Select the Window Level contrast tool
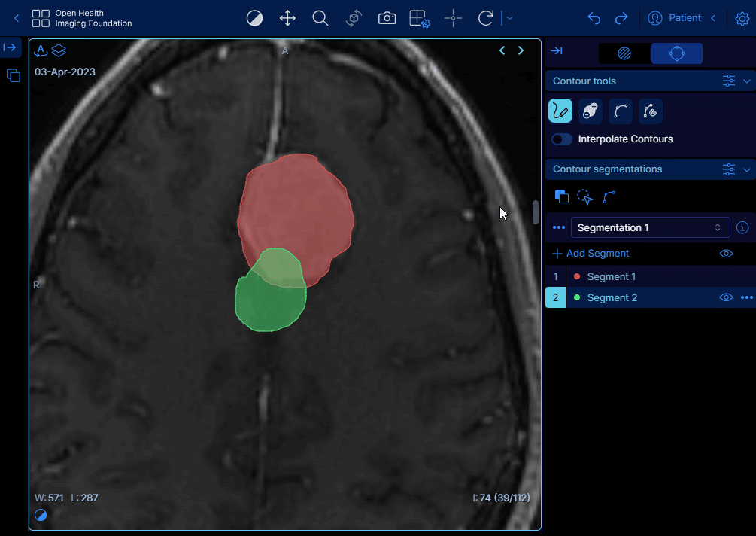756x536 pixels. pyautogui.click(x=255, y=18)
